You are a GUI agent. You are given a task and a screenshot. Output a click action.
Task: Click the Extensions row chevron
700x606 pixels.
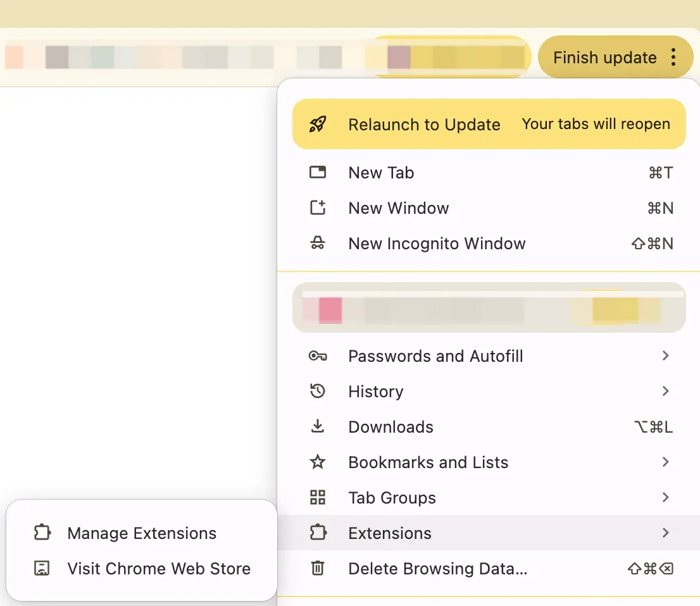666,533
